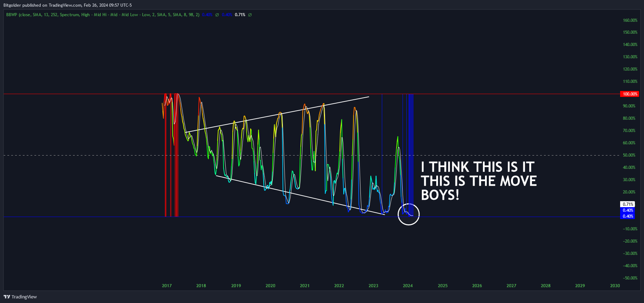644x303 pixels.
Task: Click the 2029 label on the time axis
Action: click(x=580, y=286)
